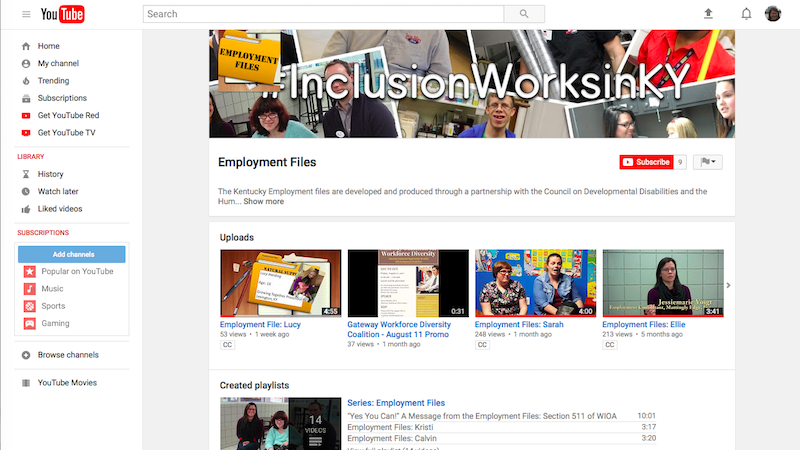Play the Sarah video thumbnail
Image resolution: width=800 pixels, height=450 pixels.
coord(536,283)
